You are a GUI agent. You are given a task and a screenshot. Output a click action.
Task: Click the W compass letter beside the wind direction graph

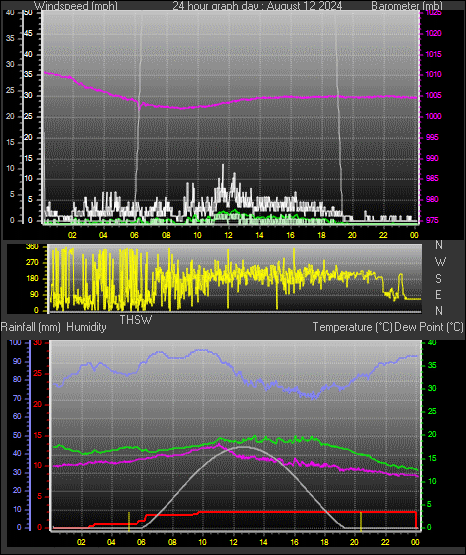pyautogui.click(x=440, y=262)
